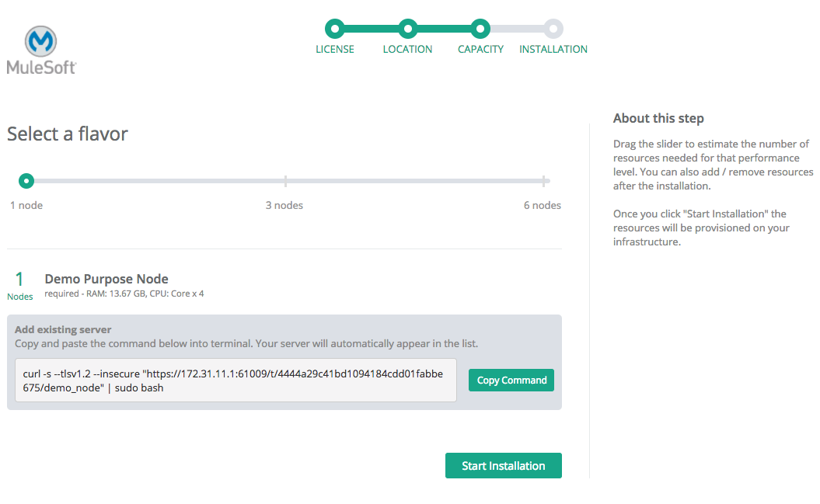Click the slider handle at 1 node
The width and height of the screenshot is (820, 504).
[26, 181]
